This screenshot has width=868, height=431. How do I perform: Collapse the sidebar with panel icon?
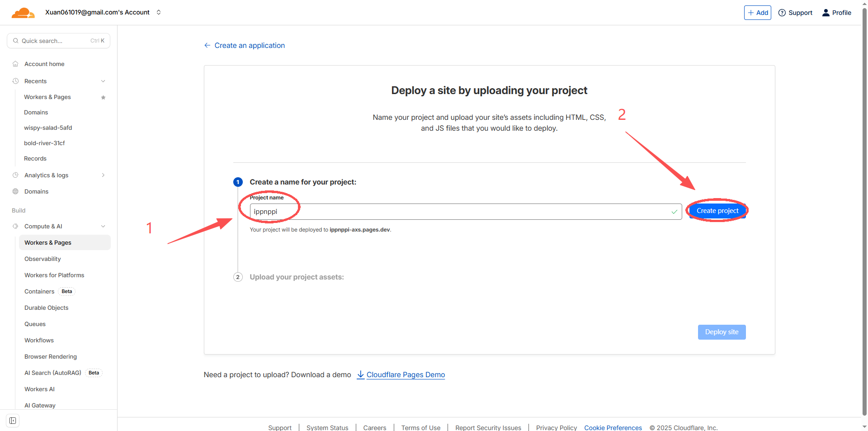point(13,421)
